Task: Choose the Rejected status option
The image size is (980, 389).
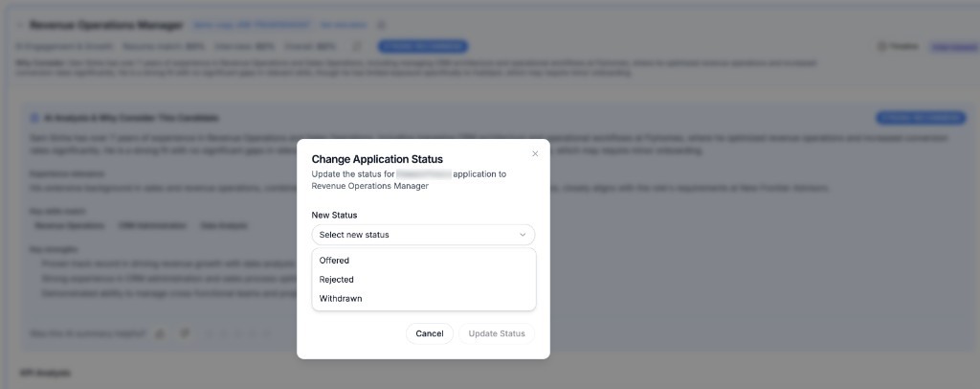Action: (424, 280)
